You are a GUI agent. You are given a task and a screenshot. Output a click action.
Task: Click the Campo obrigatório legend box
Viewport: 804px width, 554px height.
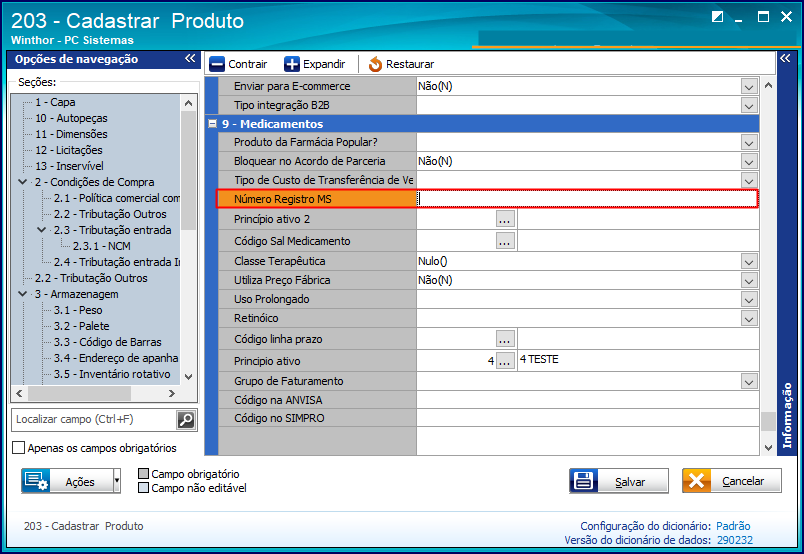click(x=144, y=473)
